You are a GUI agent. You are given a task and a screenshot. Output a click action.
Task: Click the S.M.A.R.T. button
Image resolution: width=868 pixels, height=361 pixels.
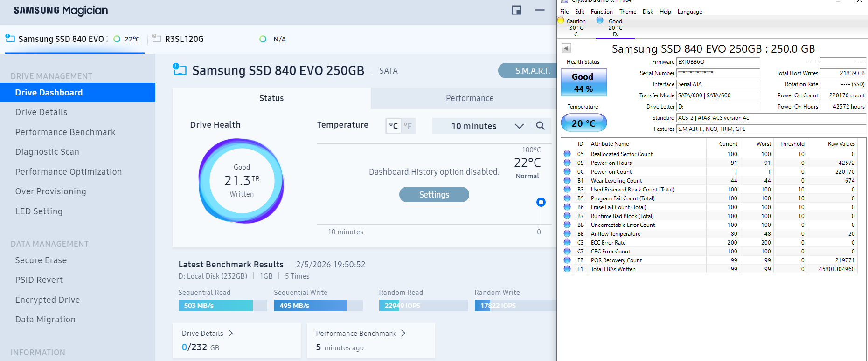point(532,71)
